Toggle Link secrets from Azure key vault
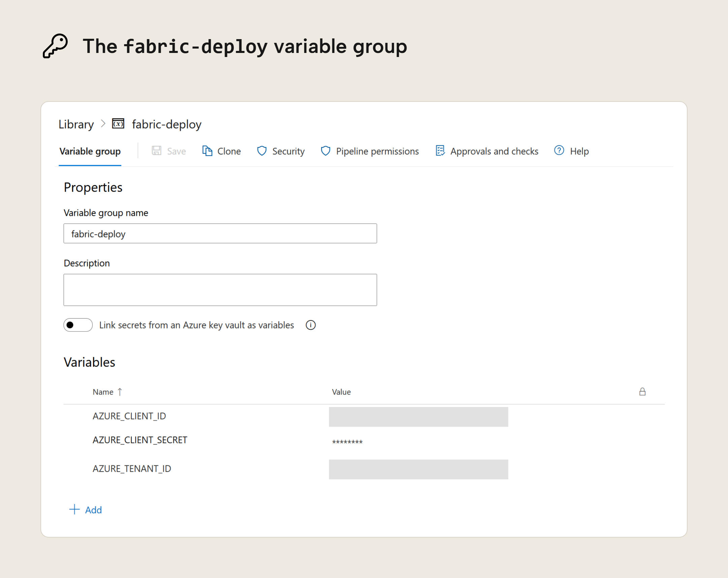Screen dimensions: 728x578 coord(78,325)
